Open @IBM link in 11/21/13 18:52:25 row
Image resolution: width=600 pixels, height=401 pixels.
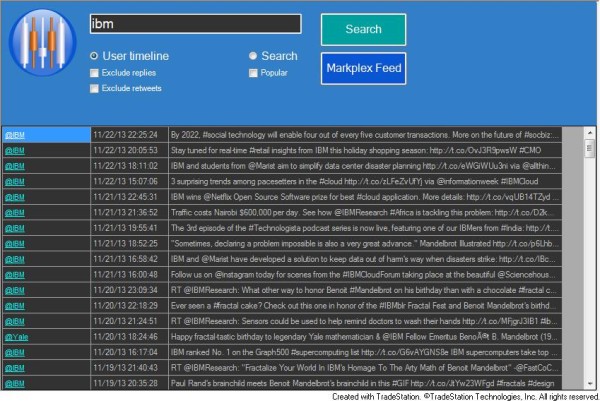point(15,244)
